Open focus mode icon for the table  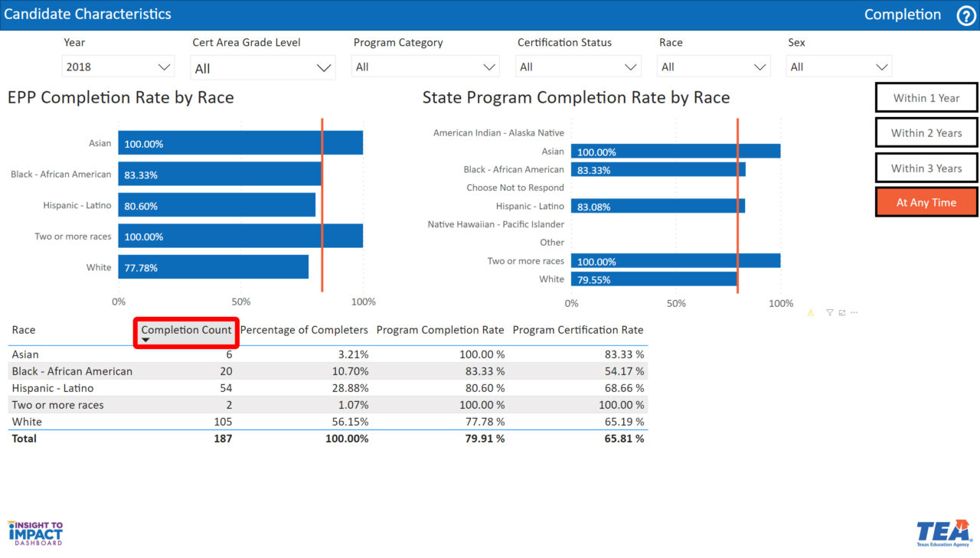(x=841, y=312)
